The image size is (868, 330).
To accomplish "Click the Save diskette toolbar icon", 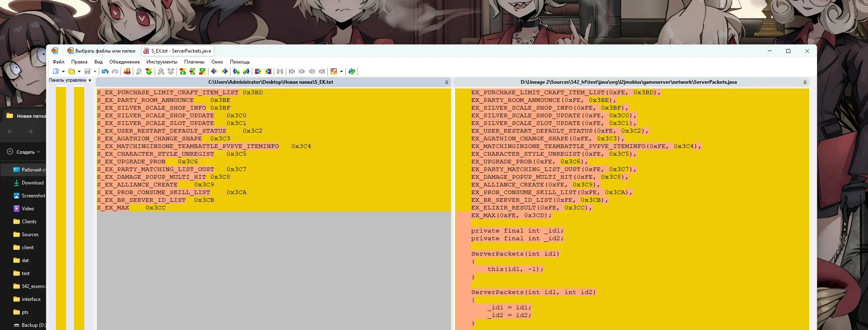I will [x=87, y=72].
